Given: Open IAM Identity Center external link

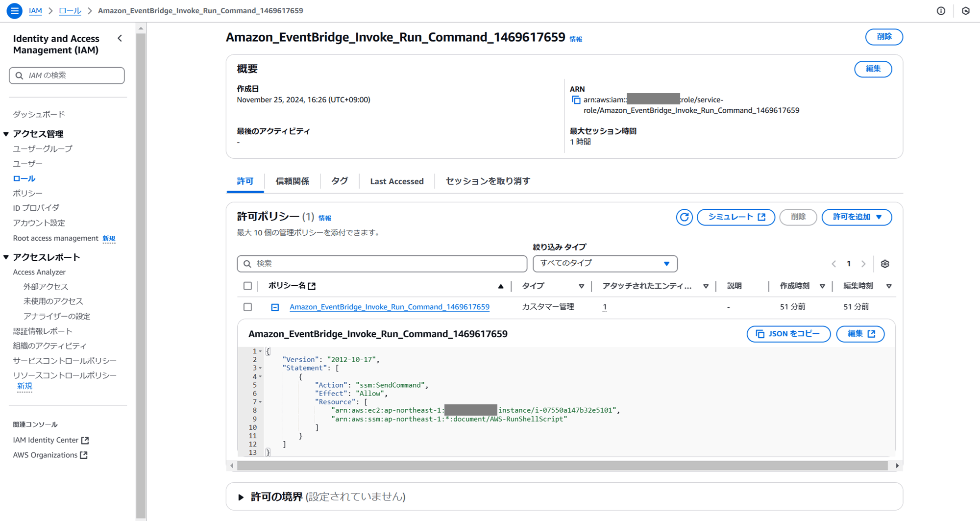Looking at the screenshot, I should click(51, 440).
